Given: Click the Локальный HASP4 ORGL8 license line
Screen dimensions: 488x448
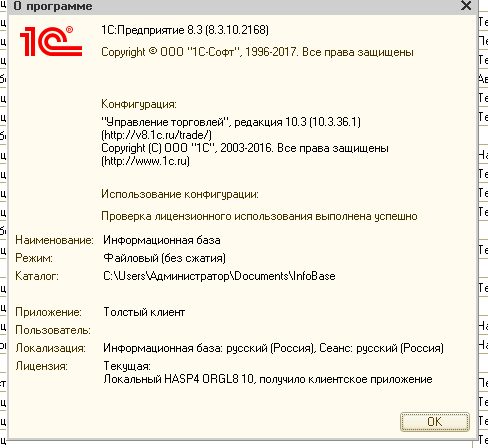Looking at the screenshot, I should [x=268, y=379].
